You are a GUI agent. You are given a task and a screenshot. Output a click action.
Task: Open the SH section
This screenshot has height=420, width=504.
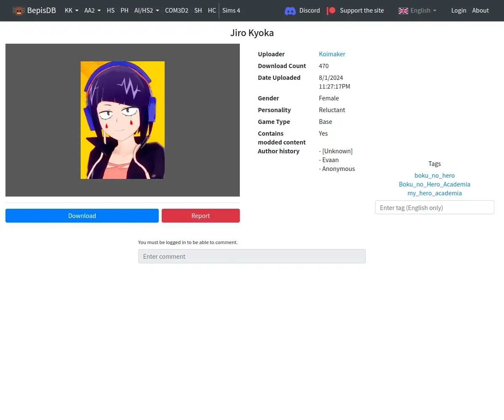click(198, 10)
